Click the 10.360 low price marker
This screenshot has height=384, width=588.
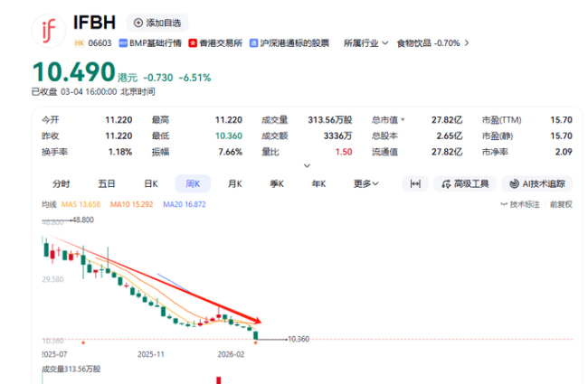point(299,339)
